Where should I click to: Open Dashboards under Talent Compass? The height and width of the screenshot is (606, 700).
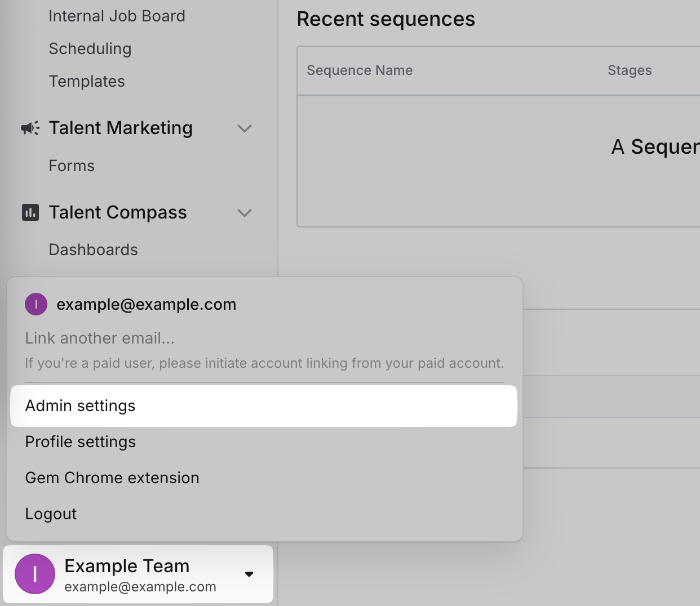pos(94,250)
